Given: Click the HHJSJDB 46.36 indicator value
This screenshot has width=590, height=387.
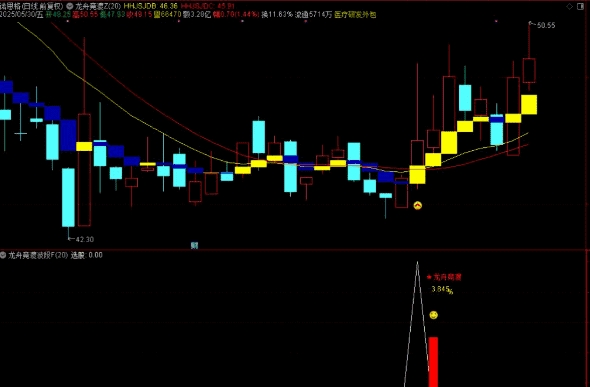Looking at the screenshot, I should click(x=151, y=6).
